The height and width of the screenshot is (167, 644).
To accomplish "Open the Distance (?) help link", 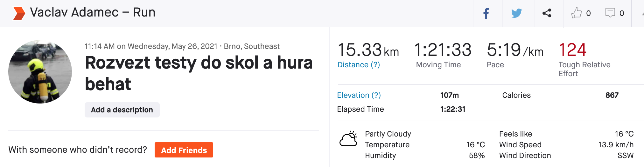I will (x=359, y=65).
